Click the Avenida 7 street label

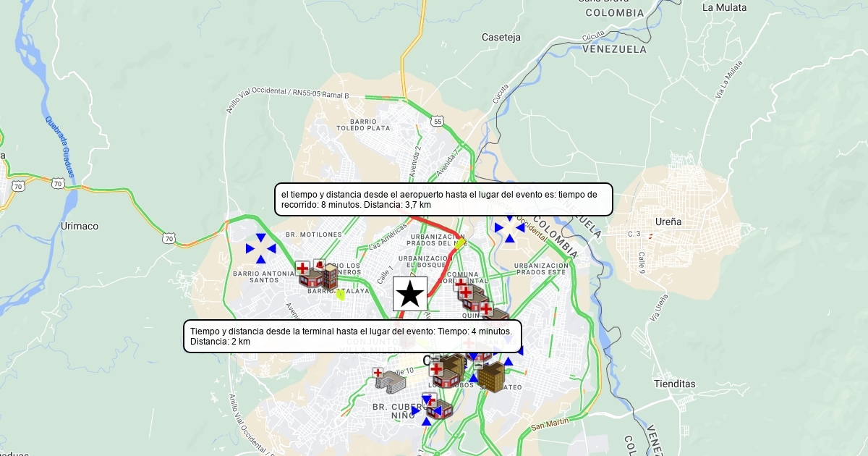click(x=448, y=163)
